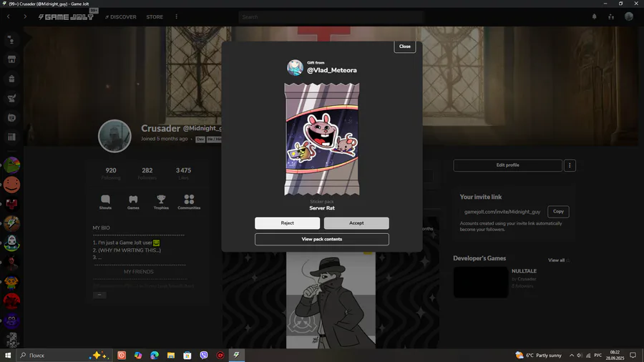
Task: Accept the Server Rat sticker pack gift
Action: pos(356,223)
